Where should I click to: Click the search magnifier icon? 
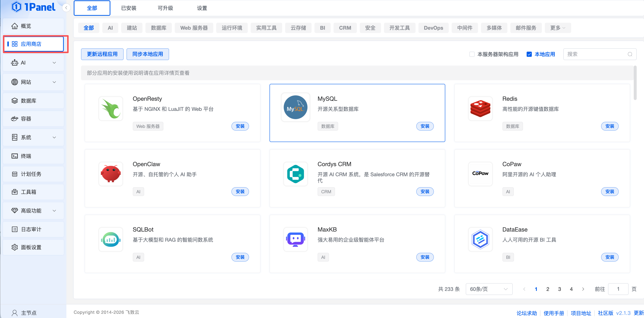point(630,54)
